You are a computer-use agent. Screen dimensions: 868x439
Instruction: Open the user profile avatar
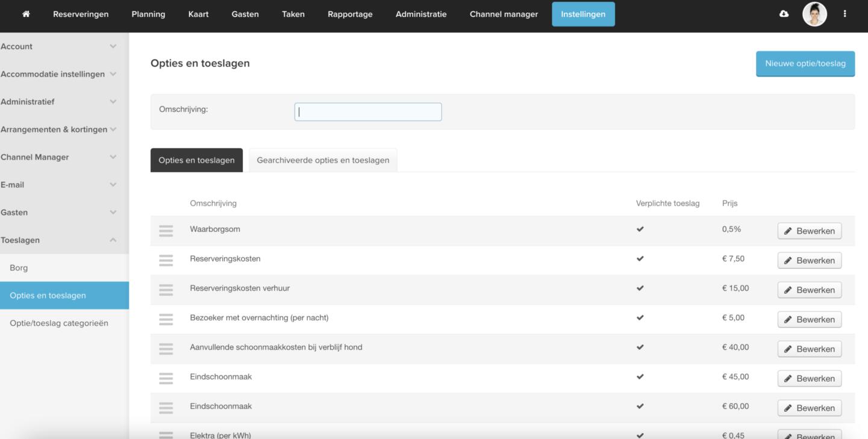point(814,14)
